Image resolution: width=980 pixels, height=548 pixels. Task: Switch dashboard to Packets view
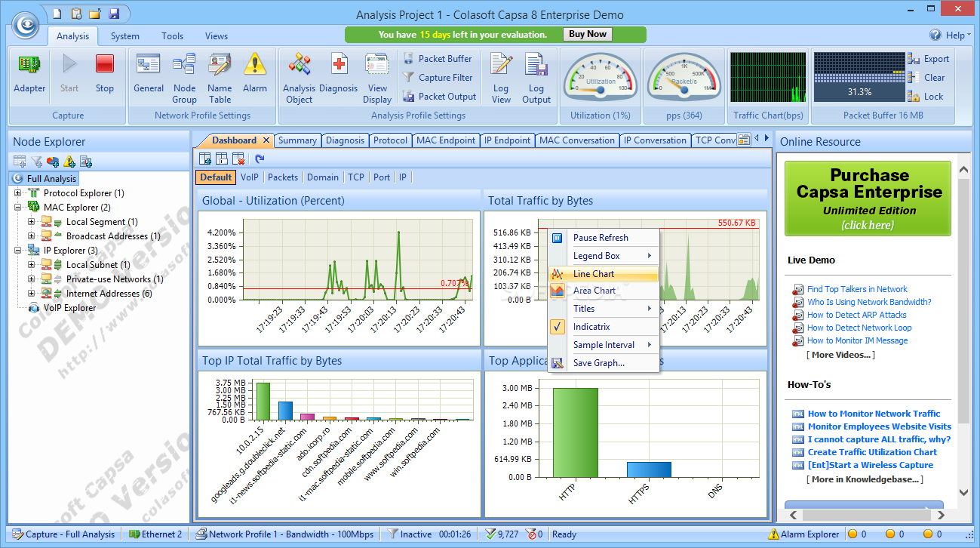[283, 177]
